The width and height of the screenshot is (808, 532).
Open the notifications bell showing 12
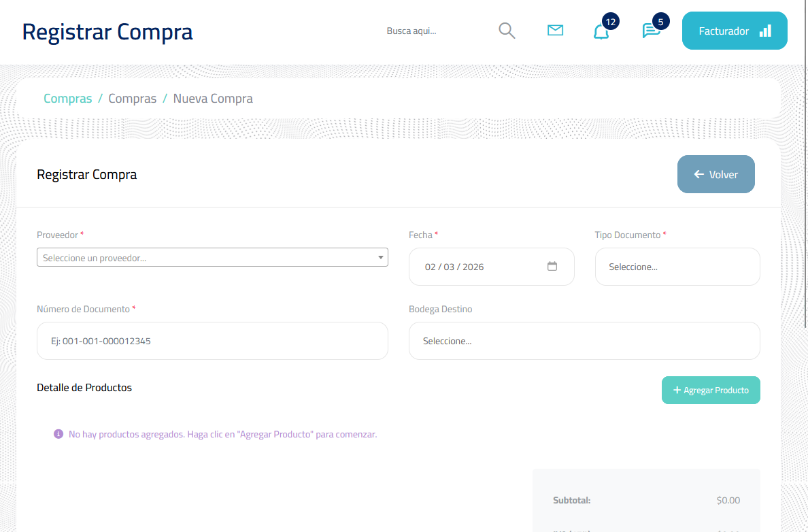coord(601,32)
